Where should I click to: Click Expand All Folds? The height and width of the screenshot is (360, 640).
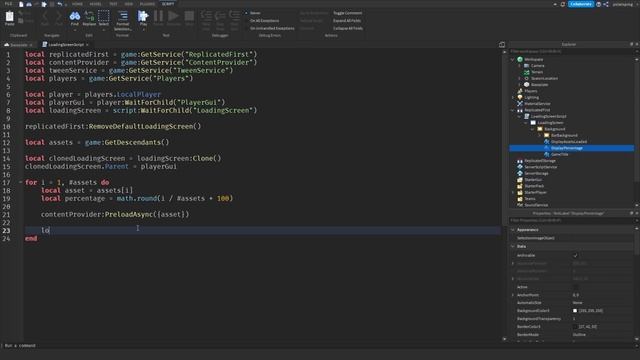pyautogui.click(x=347, y=20)
